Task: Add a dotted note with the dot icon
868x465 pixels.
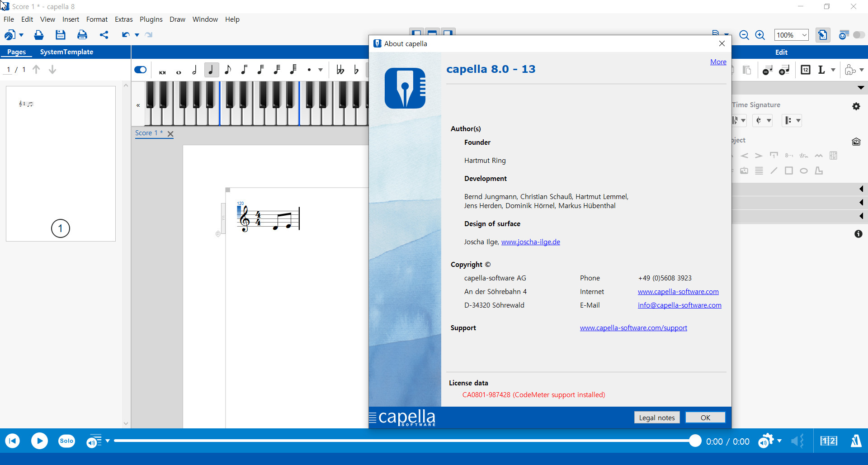Action: click(309, 70)
